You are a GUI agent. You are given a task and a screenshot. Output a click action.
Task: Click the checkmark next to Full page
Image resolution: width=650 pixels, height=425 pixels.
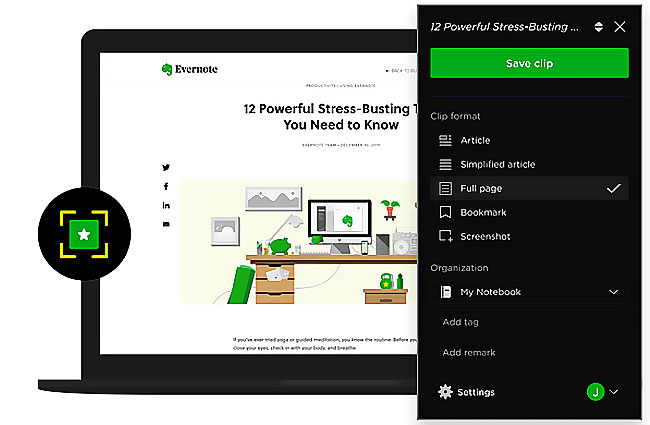614,189
